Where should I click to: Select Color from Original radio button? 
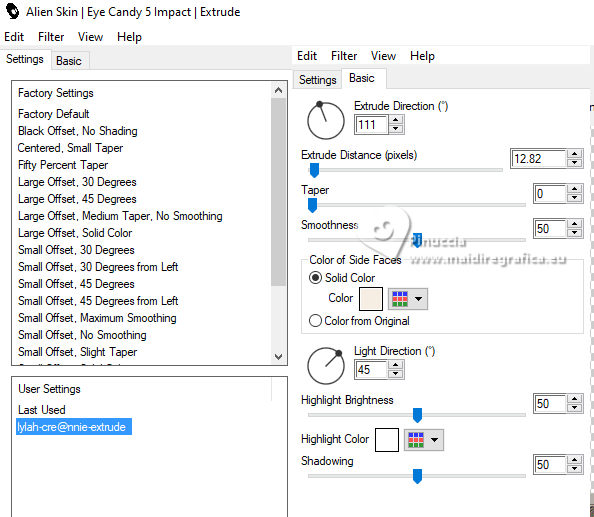coord(315,321)
